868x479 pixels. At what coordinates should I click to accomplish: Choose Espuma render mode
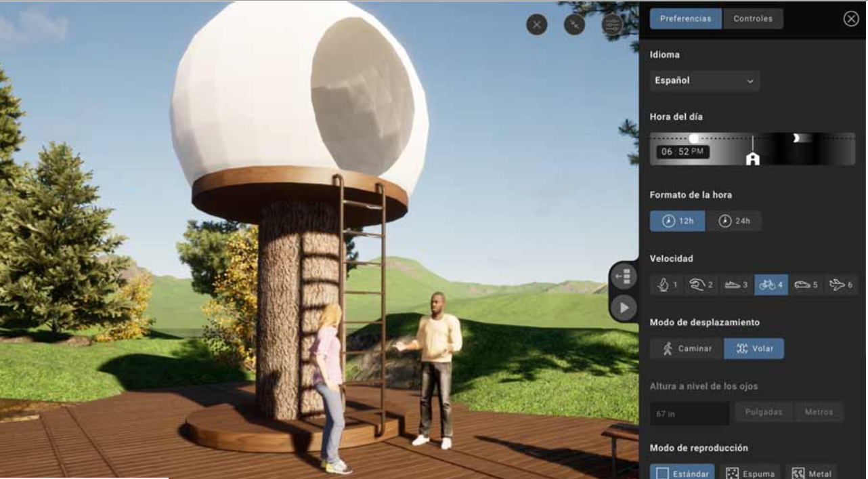pos(750,473)
